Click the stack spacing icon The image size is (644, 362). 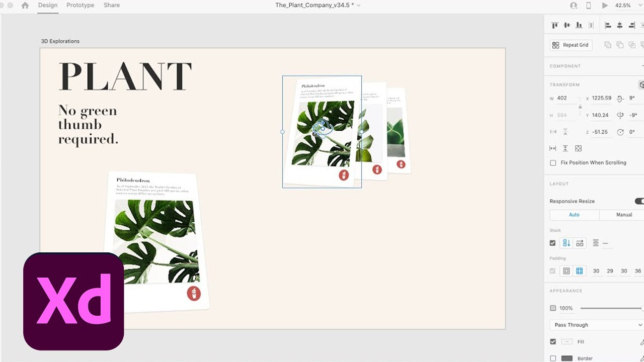(x=596, y=243)
